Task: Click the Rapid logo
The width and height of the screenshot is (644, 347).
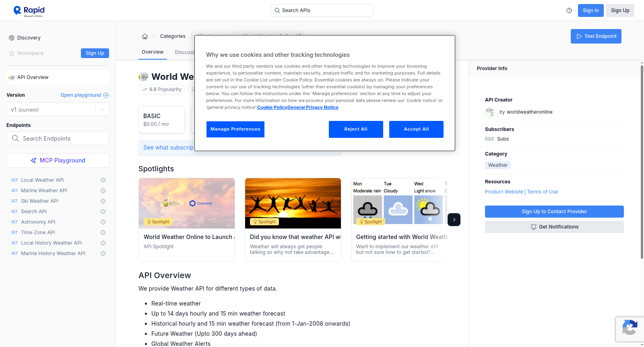Action: 29,11
